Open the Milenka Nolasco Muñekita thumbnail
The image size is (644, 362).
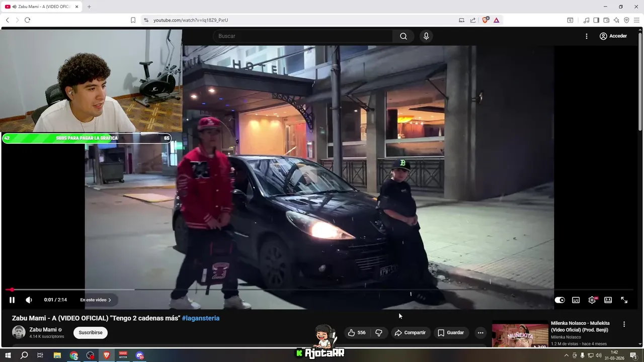click(x=520, y=334)
